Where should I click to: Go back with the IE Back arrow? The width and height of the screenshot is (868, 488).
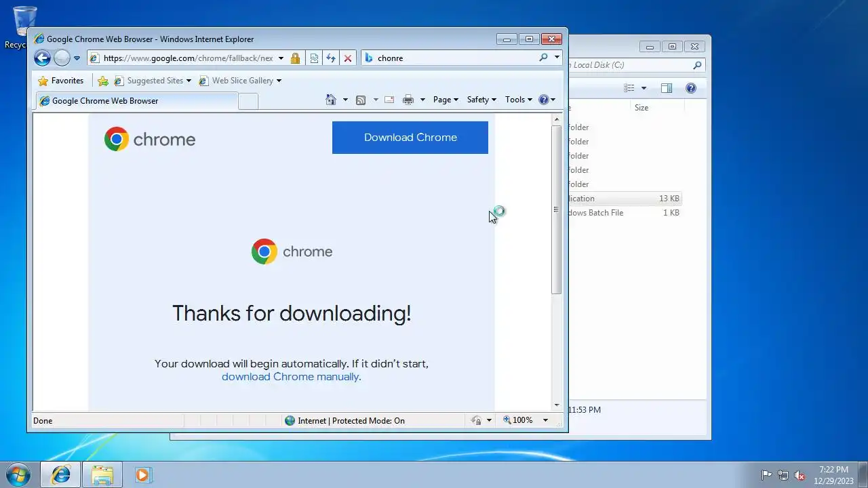pyautogui.click(x=42, y=58)
